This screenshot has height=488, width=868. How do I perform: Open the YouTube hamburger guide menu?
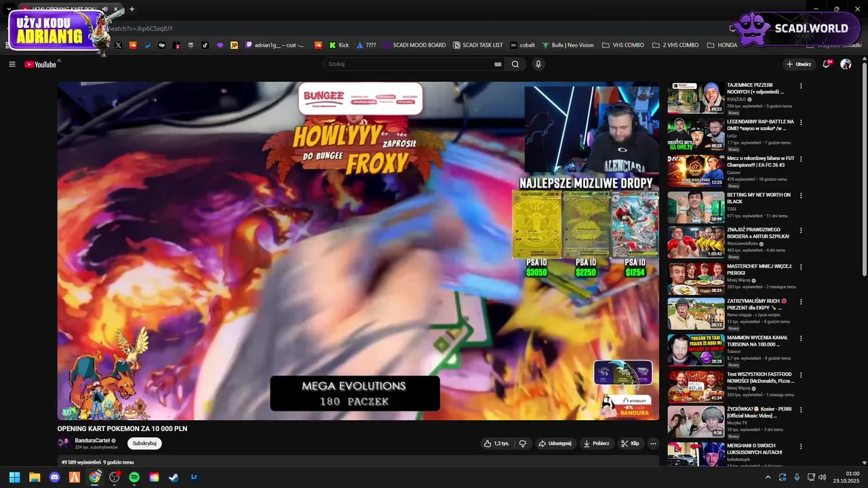coord(12,64)
